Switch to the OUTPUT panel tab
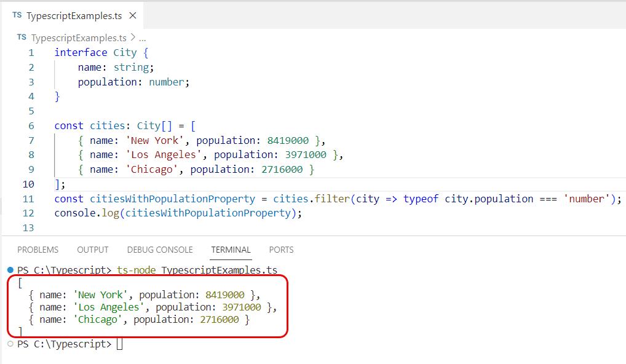The image size is (626, 364). [93, 250]
